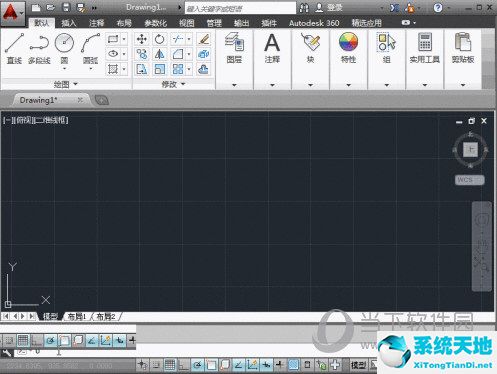Open the 布局1 layout tab
The image size is (497, 374).
(77, 316)
